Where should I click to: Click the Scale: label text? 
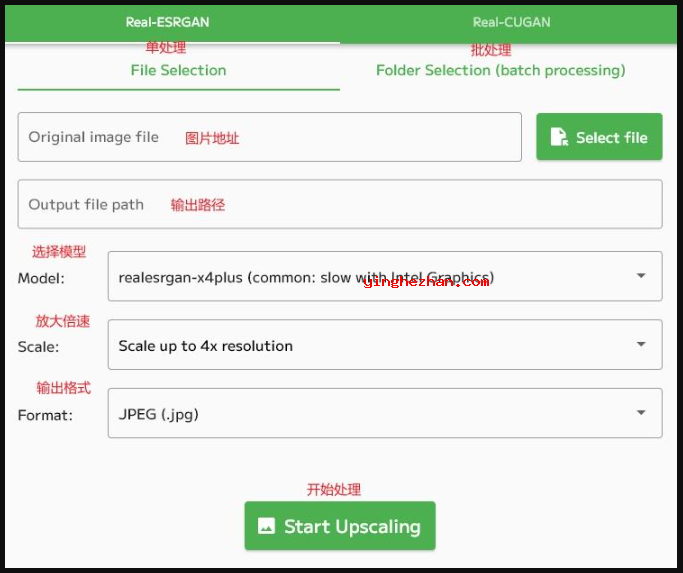coord(38,347)
